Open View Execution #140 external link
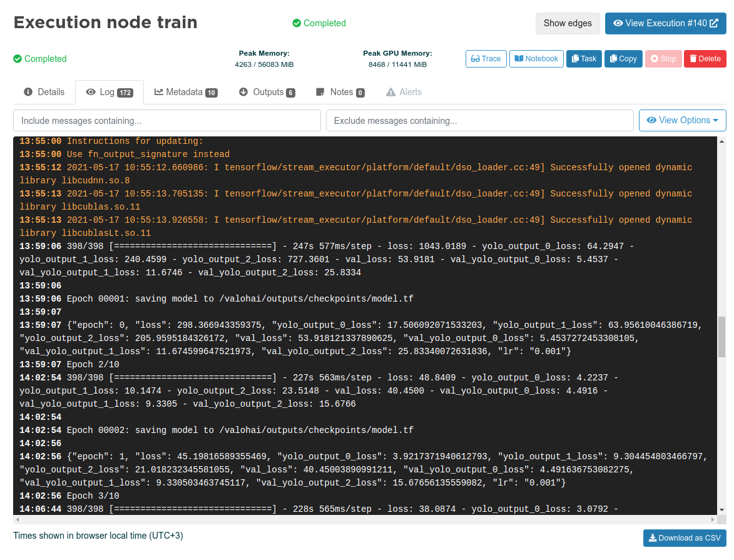734x560 pixels. click(665, 23)
